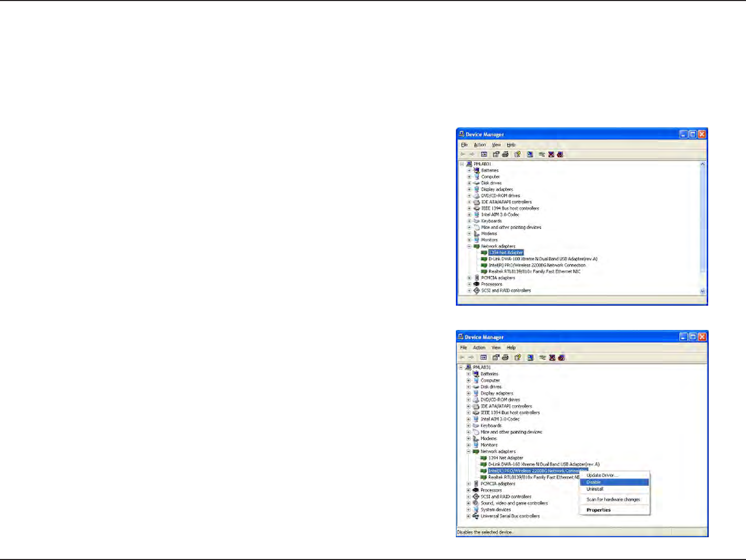Viewport: 746px width, 560px height.
Task: Select Update Driver... from the context menu
Action: pyautogui.click(x=614, y=475)
